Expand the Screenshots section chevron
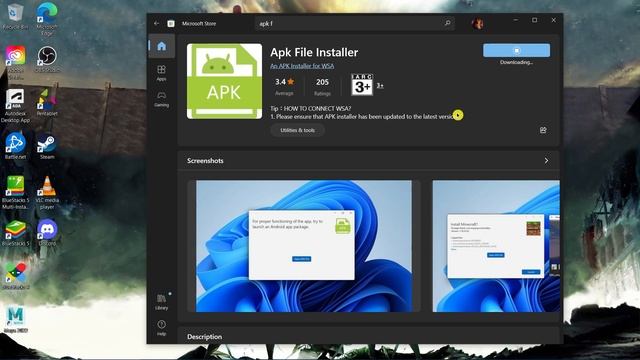640x360 pixels. 546,161
